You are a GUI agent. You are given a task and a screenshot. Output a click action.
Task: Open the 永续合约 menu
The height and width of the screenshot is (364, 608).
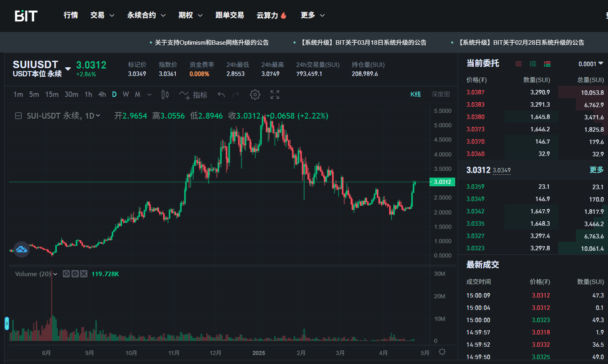point(146,15)
